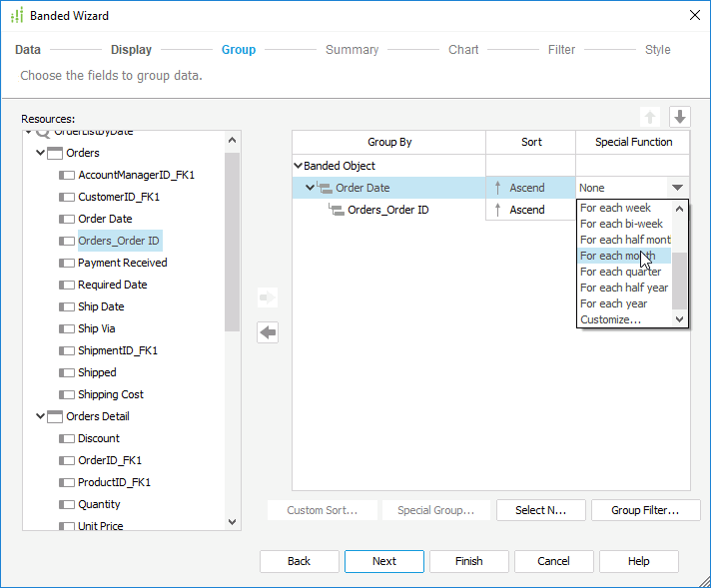
Task: Click the move down arrow icon
Action: (680, 117)
